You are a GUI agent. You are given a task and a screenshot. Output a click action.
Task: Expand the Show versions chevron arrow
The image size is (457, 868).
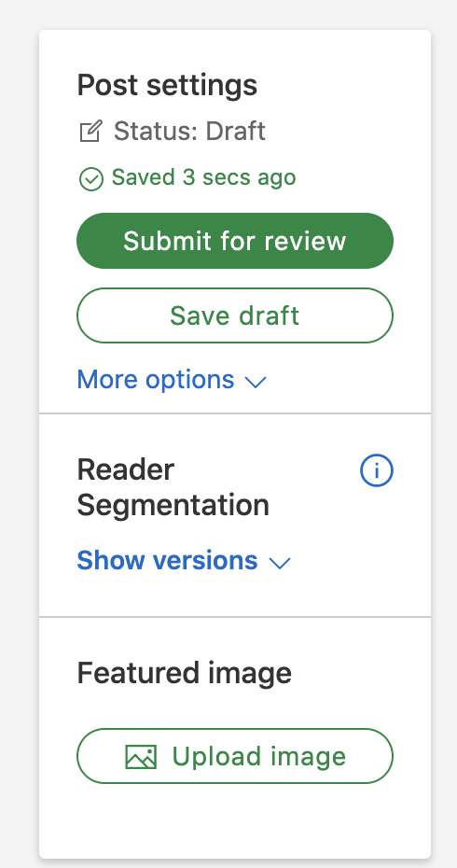coord(280,563)
